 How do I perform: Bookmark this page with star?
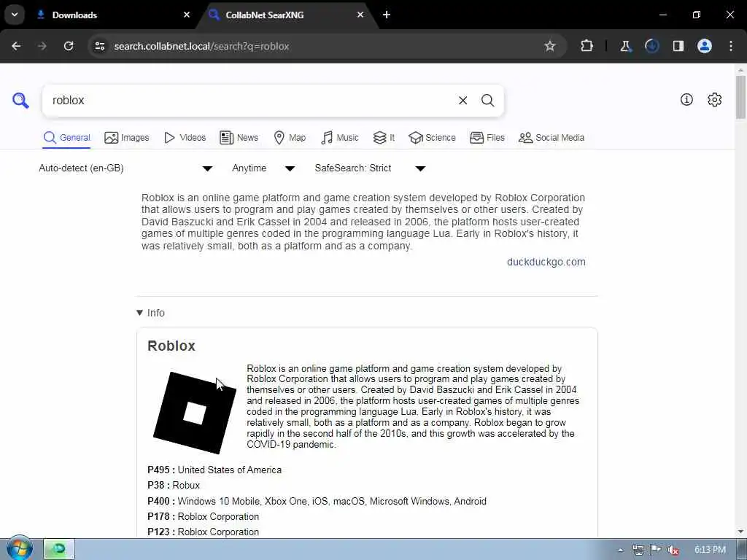[x=550, y=46]
